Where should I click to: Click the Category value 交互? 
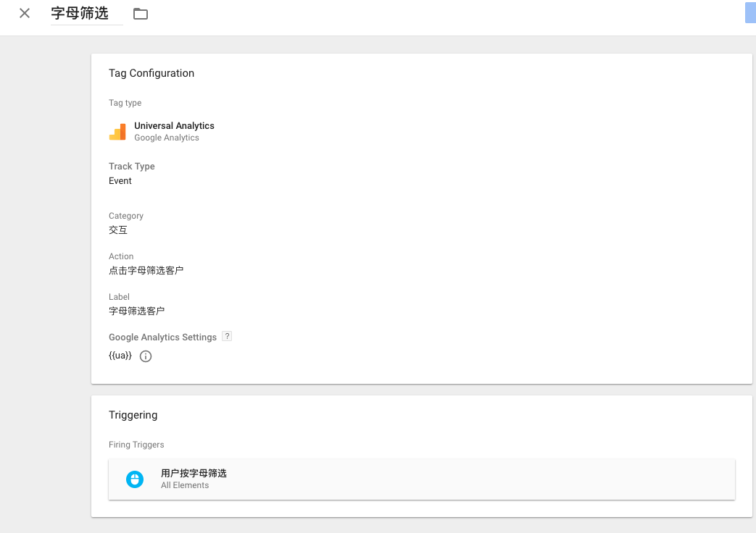tap(118, 230)
